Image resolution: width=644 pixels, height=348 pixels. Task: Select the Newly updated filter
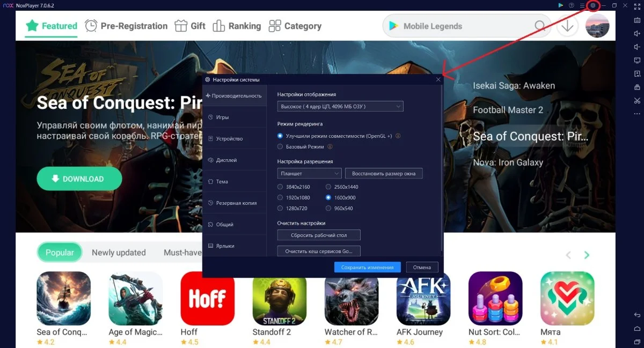[119, 253]
